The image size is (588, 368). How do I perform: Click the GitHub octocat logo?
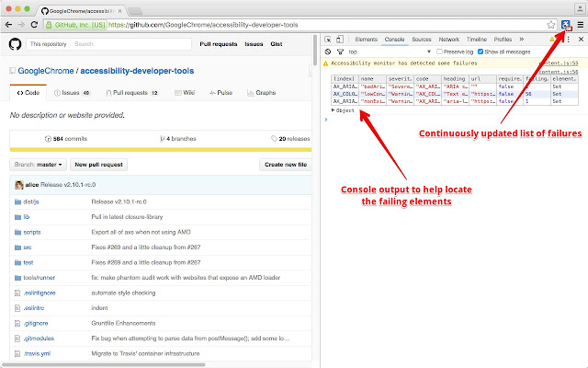[x=15, y=44]
